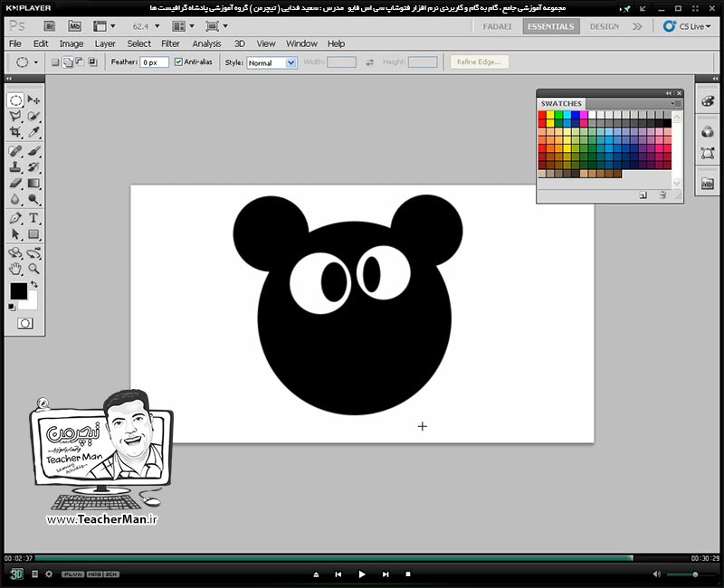
Task: Click the Feather input field
Action: pos(154,62)
